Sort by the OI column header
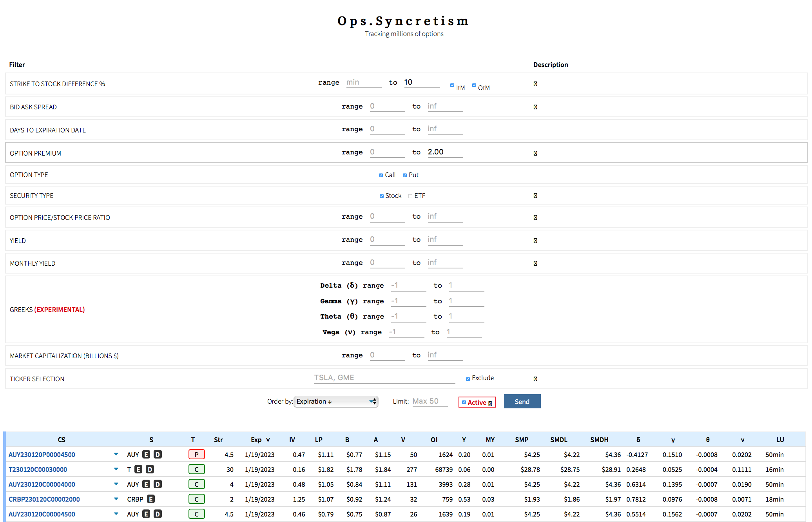This screenshot has height=522, width=812. [434, 440]
